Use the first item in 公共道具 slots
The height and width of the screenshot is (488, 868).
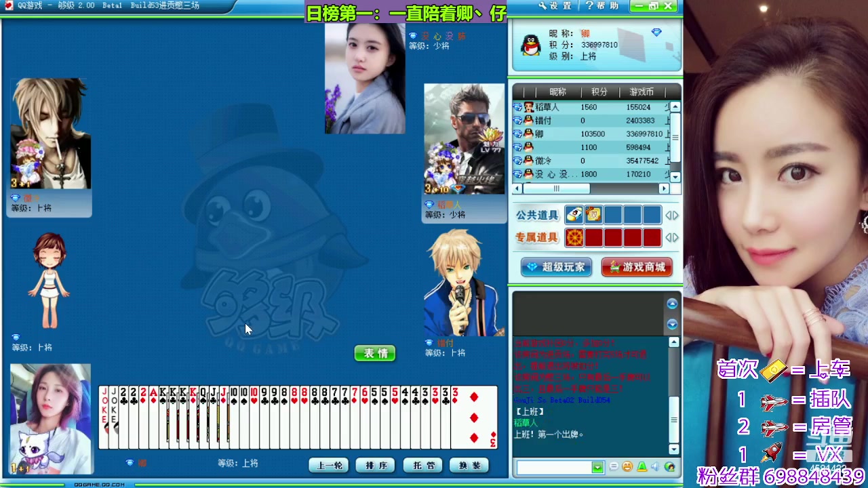[574, 216]
